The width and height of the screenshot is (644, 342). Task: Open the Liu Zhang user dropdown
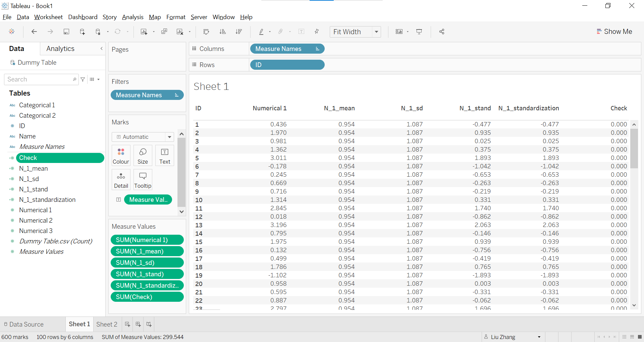(x=539, y=337)
